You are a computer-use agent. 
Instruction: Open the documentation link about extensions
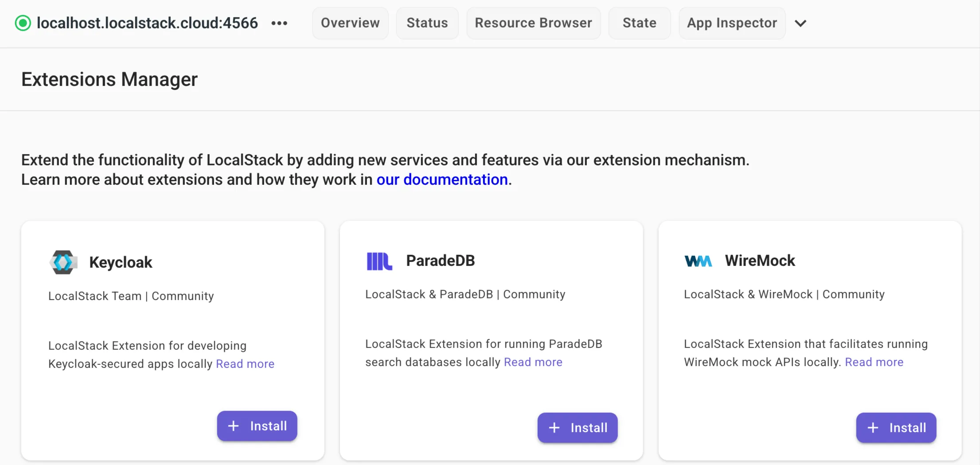[x=442, y=180]
